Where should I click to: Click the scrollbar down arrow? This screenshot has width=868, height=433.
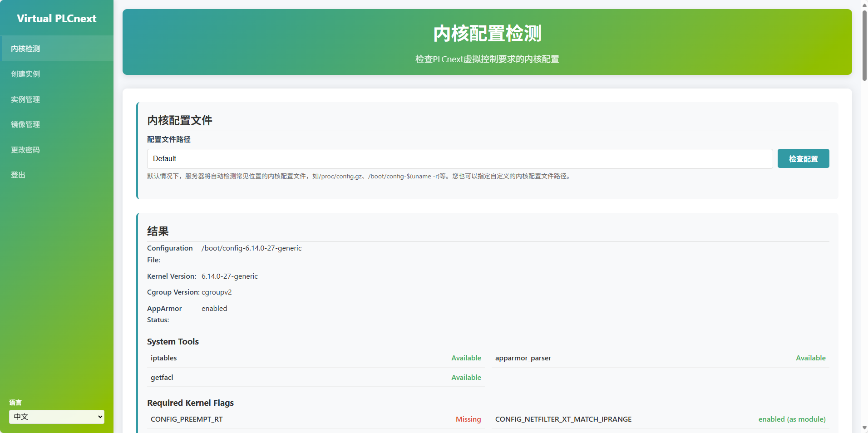[x=864, y=428]
